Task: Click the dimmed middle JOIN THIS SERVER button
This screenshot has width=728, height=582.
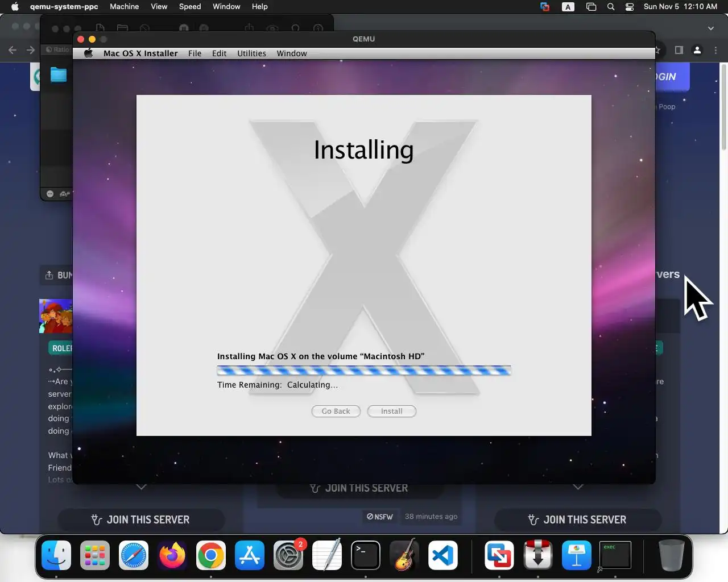Action: tap(359, 488)
